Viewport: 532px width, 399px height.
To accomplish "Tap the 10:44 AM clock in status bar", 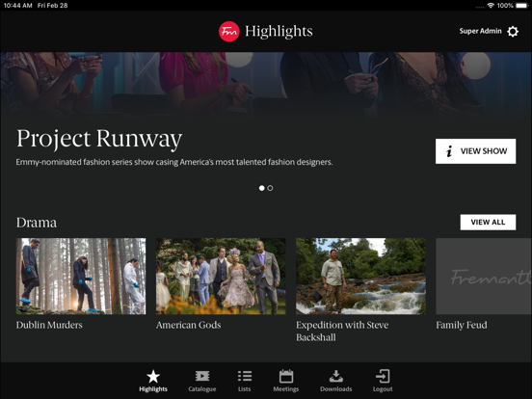I will coord(17,6).
